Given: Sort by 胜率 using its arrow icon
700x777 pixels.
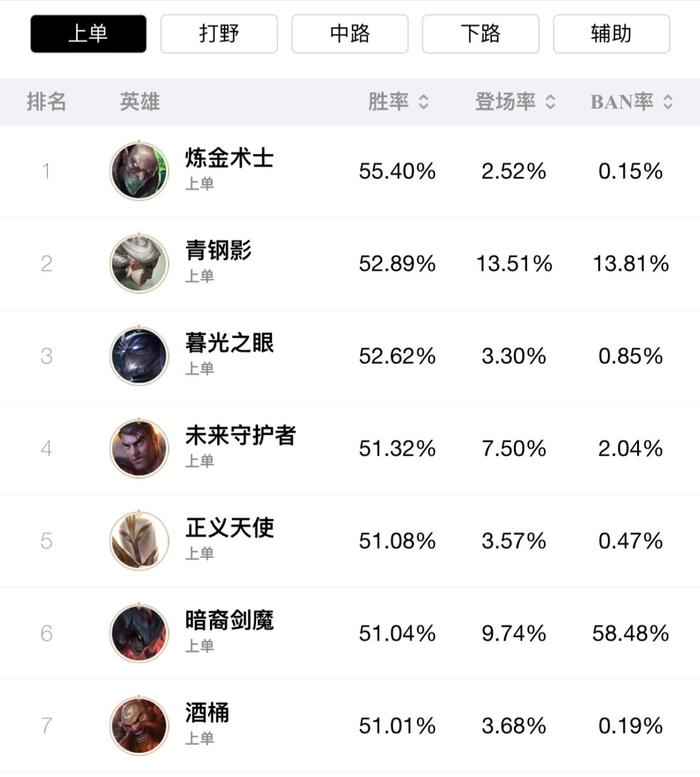Looking at the screenshot, I should pyautogui.click(x=423, y=102).
